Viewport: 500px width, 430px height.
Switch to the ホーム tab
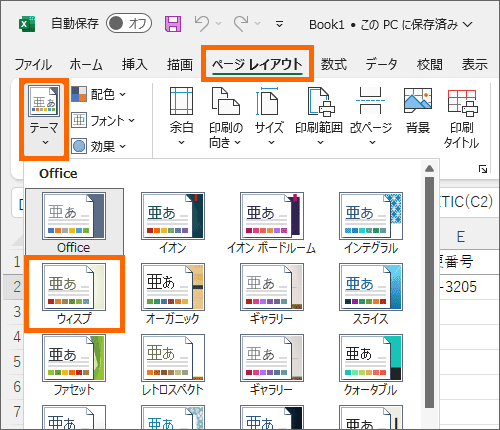coord(86,64)
